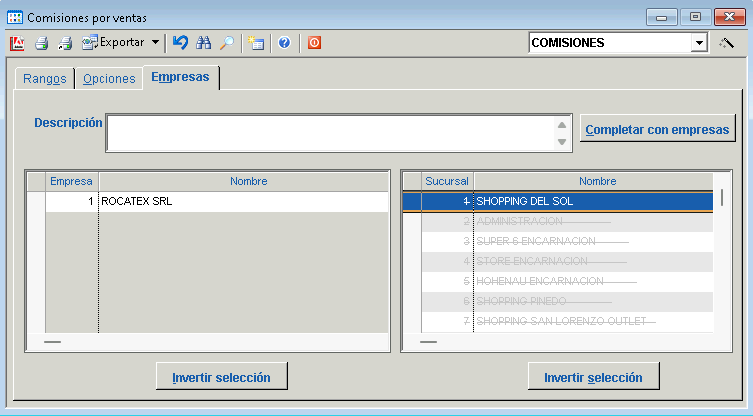Click Invertir selección under the Empresa table
The height and width of the screenshot is (416, 753).
tap(222, 378)
